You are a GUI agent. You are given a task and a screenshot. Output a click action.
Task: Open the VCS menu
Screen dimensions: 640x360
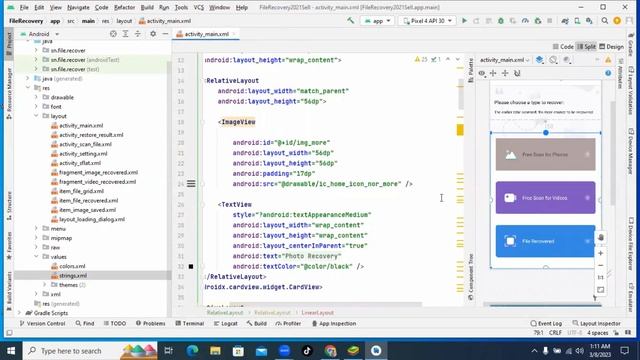click(199, 7)
